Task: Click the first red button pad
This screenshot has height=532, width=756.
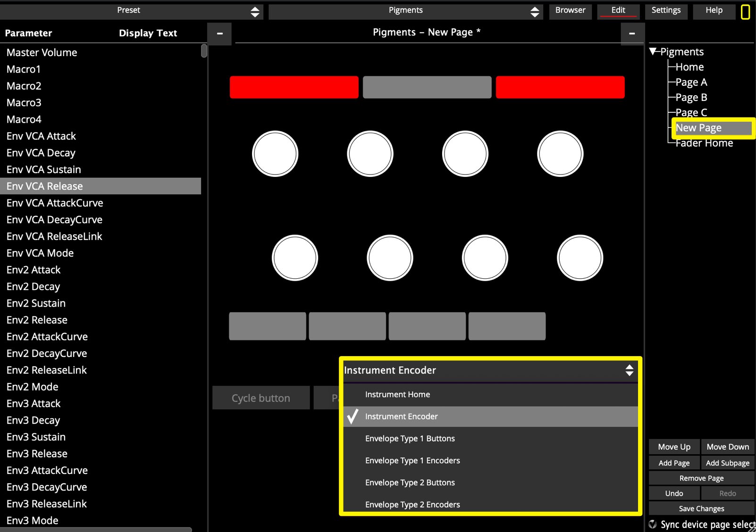Action: [x=294, y=87]
